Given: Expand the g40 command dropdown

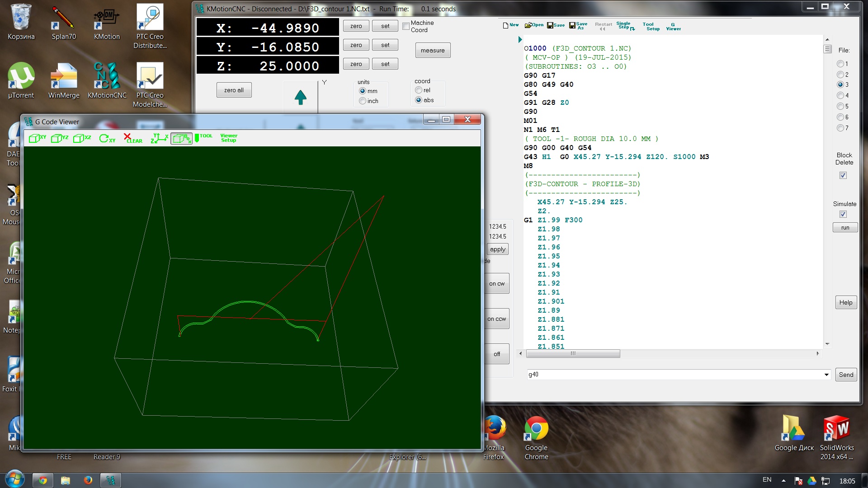Looking at the screenshot, I should pyautogui.click(x=826, y=375).
